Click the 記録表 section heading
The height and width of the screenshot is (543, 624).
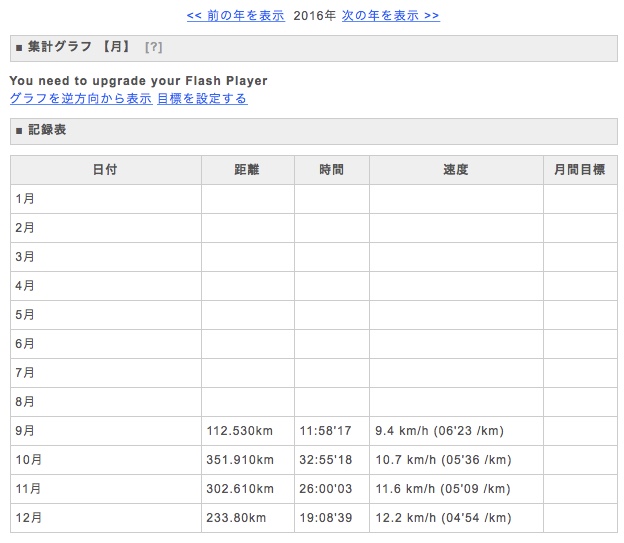click(x=47, y=131)
